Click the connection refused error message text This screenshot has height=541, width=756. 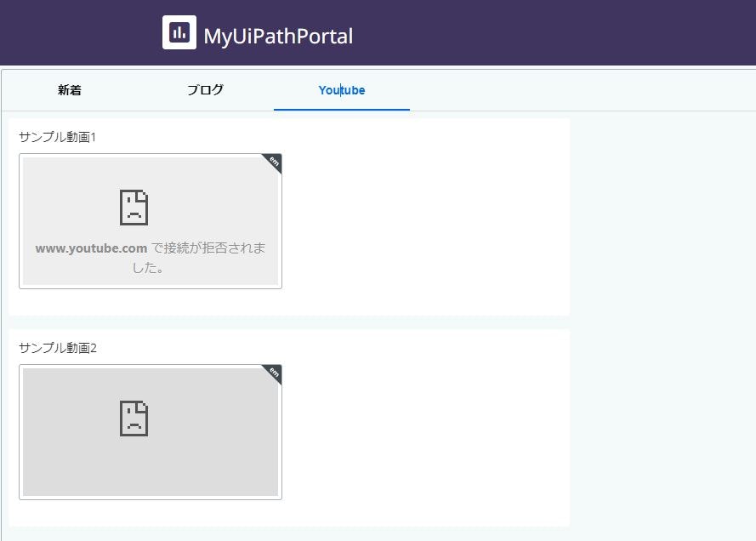coord(150,257)
